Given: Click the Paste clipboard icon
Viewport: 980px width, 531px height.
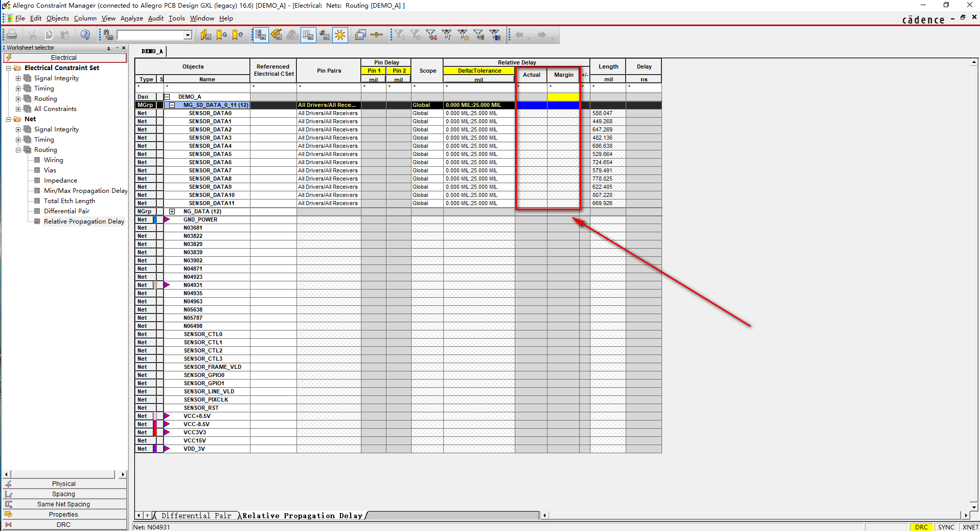Looking at the screenshot, I should 65,35.
